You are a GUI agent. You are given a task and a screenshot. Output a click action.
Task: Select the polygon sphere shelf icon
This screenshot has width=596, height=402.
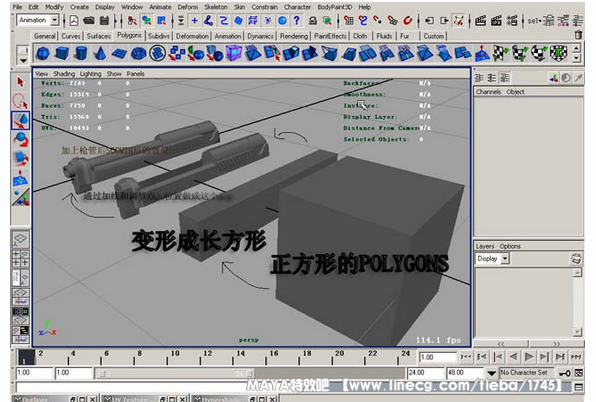[43, 53]
